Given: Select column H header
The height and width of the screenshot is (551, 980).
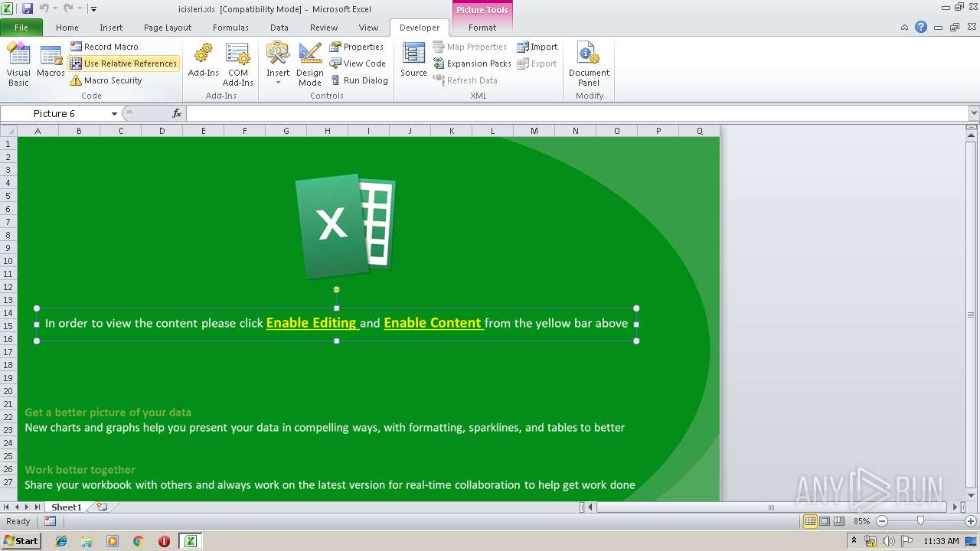Looking at the screenshot, I should tap(327, 131).
